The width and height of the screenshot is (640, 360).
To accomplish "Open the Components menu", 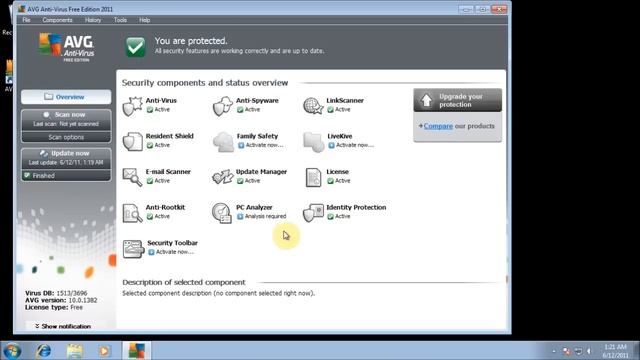I will click(57, 20).
